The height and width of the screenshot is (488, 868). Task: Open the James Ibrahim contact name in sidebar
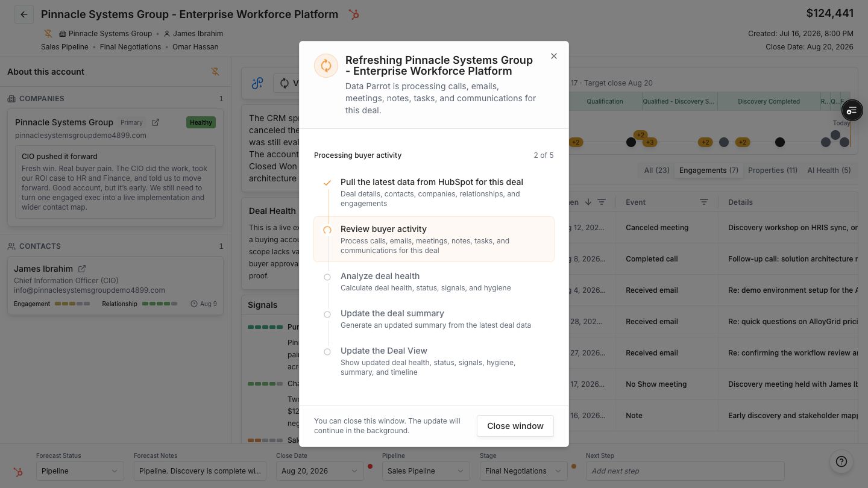43,269
